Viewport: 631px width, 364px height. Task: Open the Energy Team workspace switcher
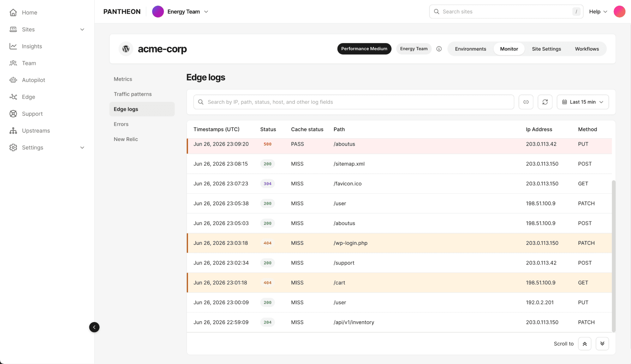pyautogui.click(x=180, y=12)
